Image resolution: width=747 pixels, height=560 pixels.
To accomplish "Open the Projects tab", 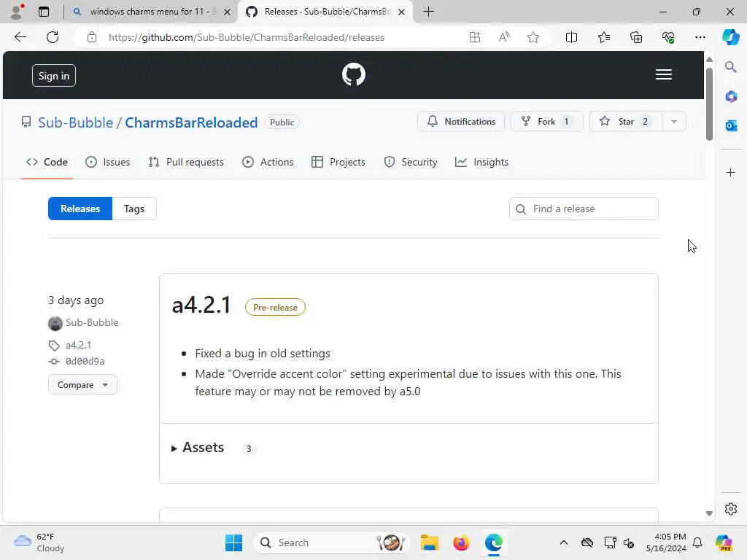I will 338,162.
